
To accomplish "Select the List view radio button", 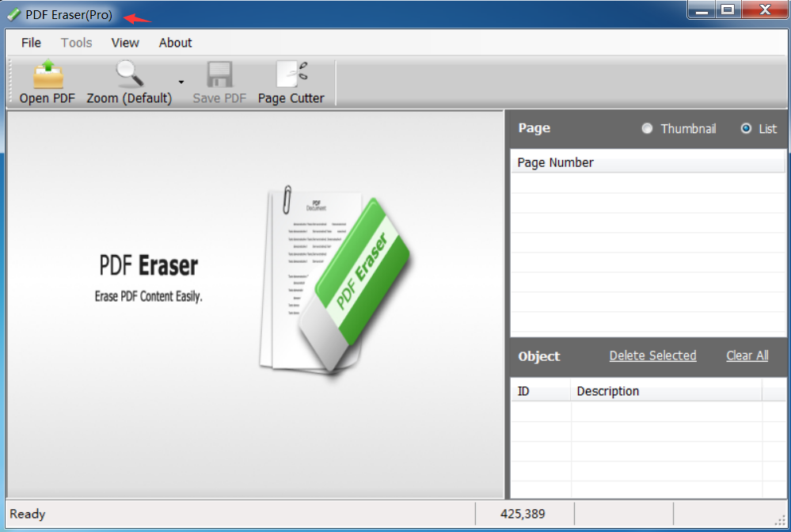I will point(746,128).
